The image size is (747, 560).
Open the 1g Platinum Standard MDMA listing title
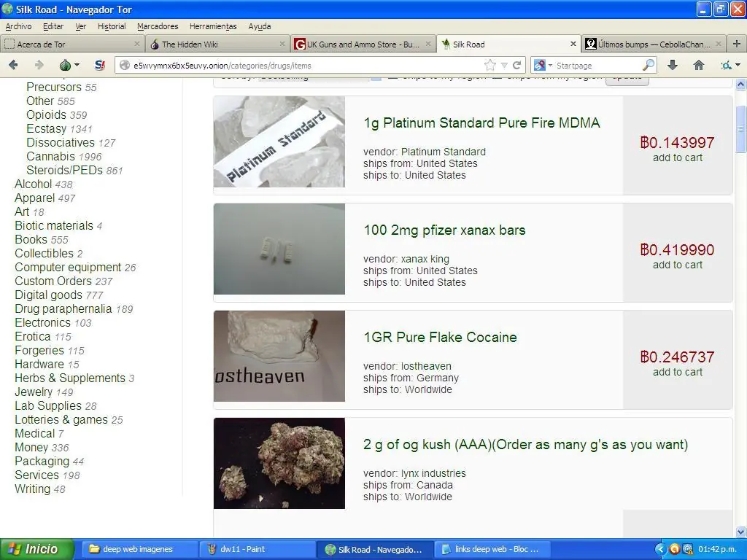coord(481,122)
